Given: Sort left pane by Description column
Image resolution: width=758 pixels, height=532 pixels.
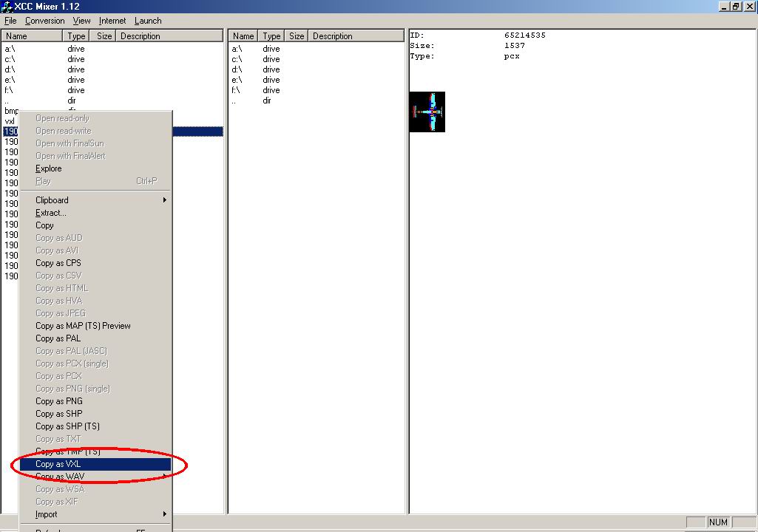Looking at the screenshot, I should pyautogui.click(x=169, y=35).
